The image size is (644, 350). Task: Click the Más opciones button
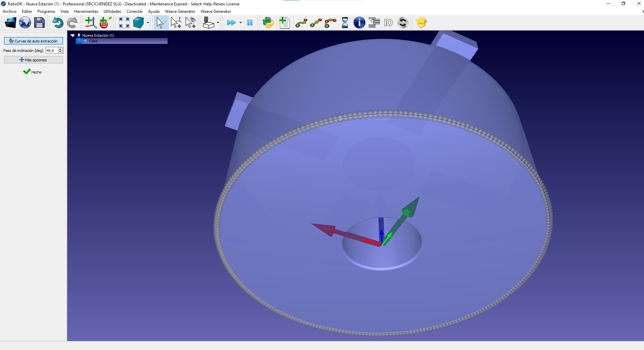click(x=33, y=60)
